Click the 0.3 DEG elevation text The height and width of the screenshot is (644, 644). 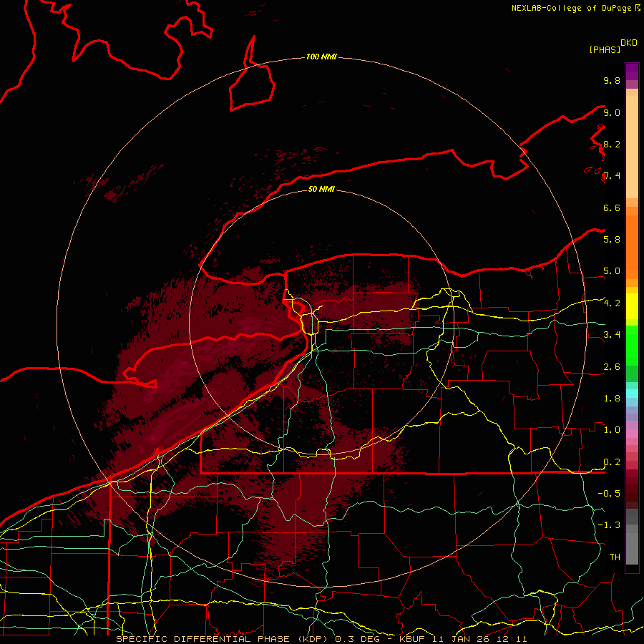click(358, 639)
